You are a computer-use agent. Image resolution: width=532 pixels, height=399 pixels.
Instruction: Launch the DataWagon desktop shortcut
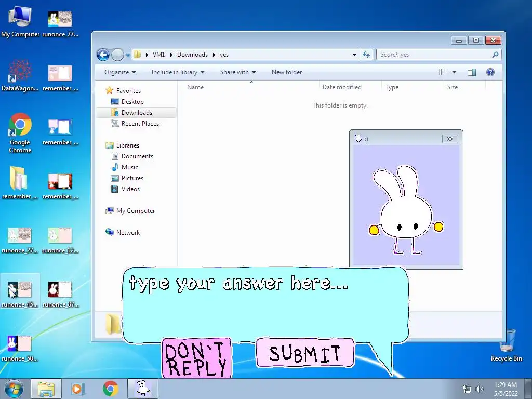[x=20, y=75]
